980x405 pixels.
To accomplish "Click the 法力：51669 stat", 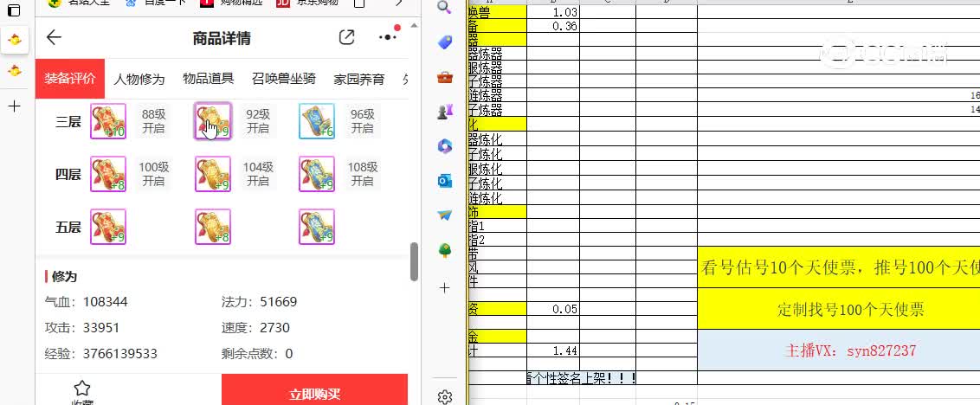I will [260, 302].
